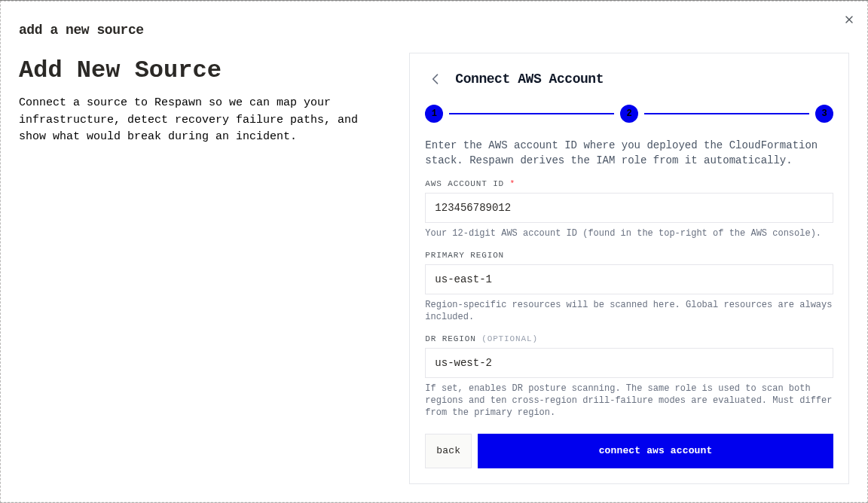This screenshot has width=868, height=503.
Task: Open the Primary Region field showing us-east-1
Action: click(x=629, y=279)
